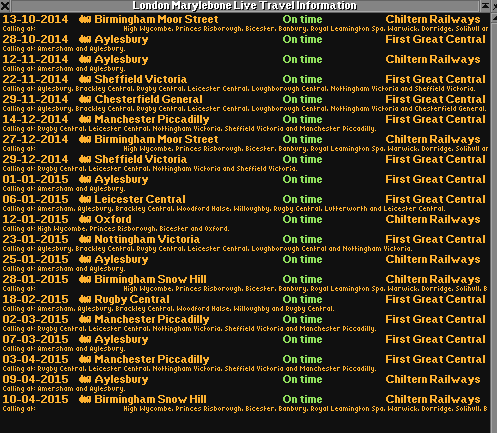This screenshot has width=497, height=433.
Task: Click Chiltern Railways on the 12-01-2015 row
Action: point(433,219)
